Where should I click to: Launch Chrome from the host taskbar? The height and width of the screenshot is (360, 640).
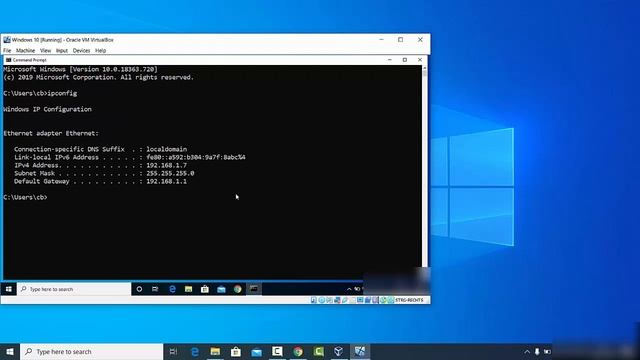tap(298, 351)
